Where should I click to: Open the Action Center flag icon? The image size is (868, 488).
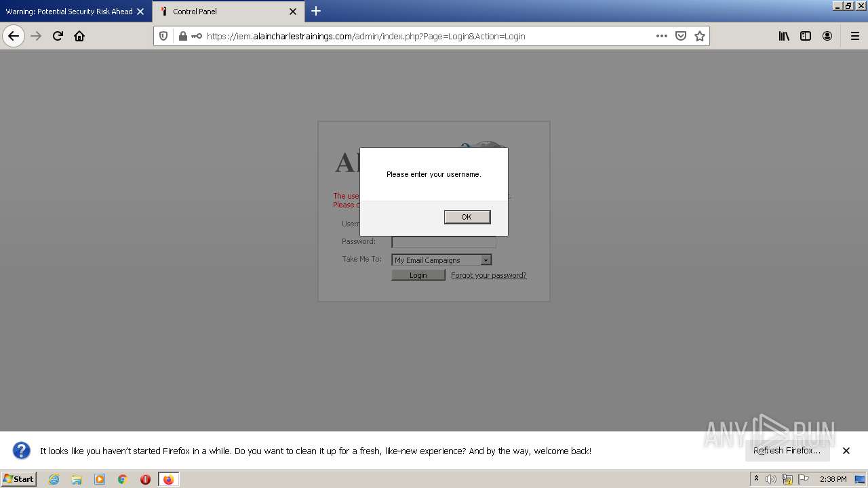coord(804,479)
